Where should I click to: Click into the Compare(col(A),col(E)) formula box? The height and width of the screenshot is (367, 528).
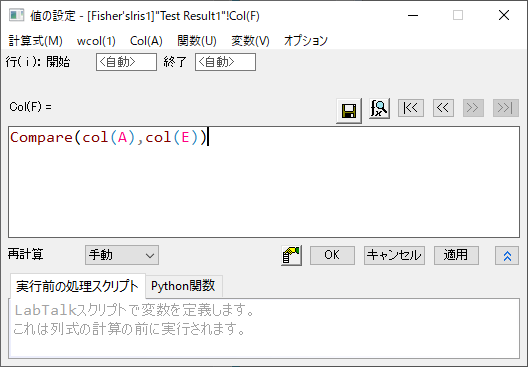(264, 182)
